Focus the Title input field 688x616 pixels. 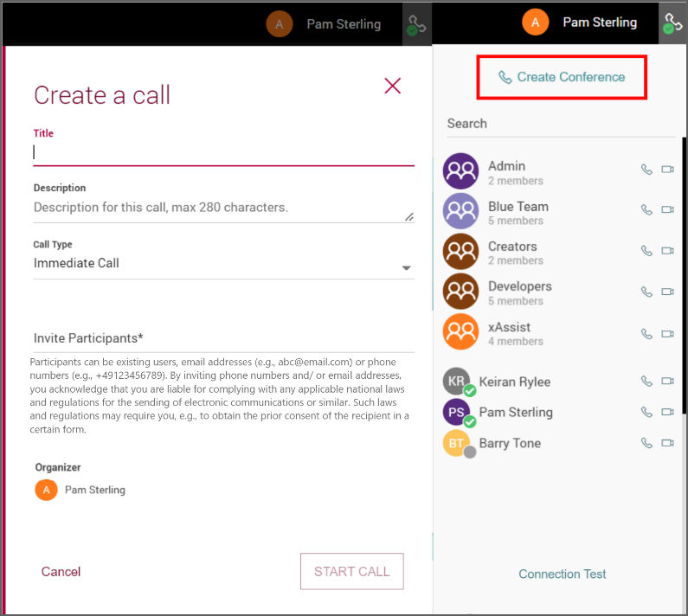coord(224,152)
